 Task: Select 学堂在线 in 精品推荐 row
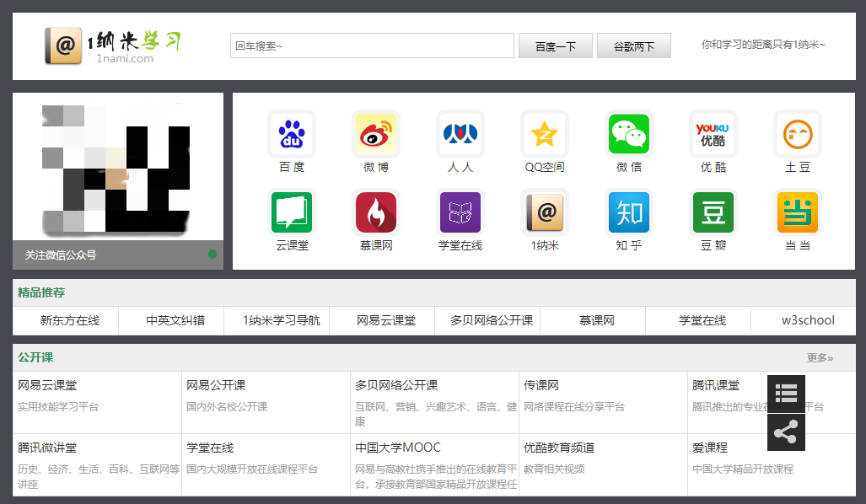pos(702,321)
